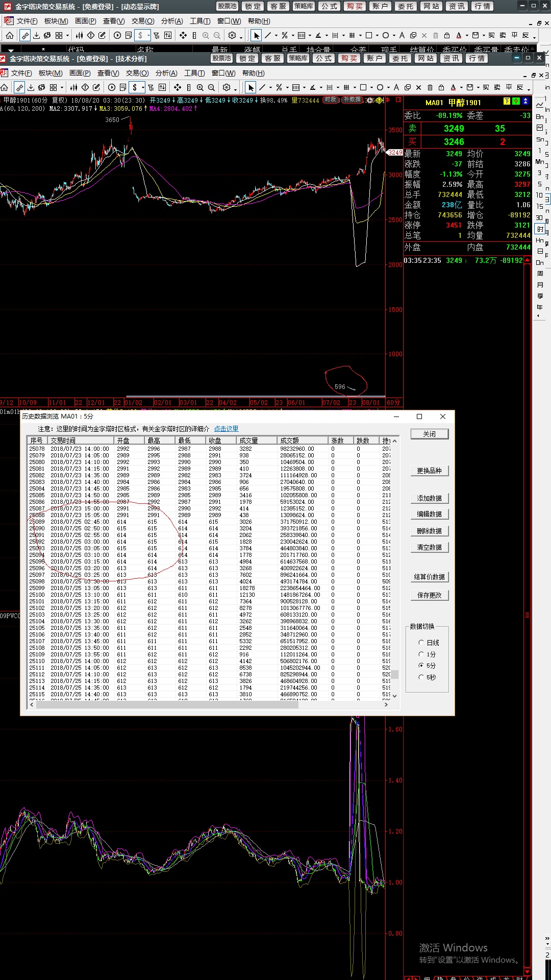Click home icon in 动态显示牌 window toolbar
This screenshot has height=980, width=551.
pos(10,35)
